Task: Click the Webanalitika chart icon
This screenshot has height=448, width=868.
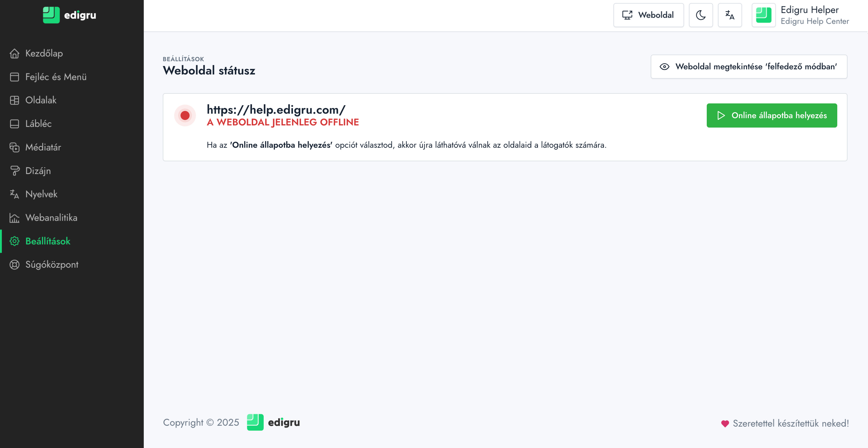Action: (x=14, y=218)
